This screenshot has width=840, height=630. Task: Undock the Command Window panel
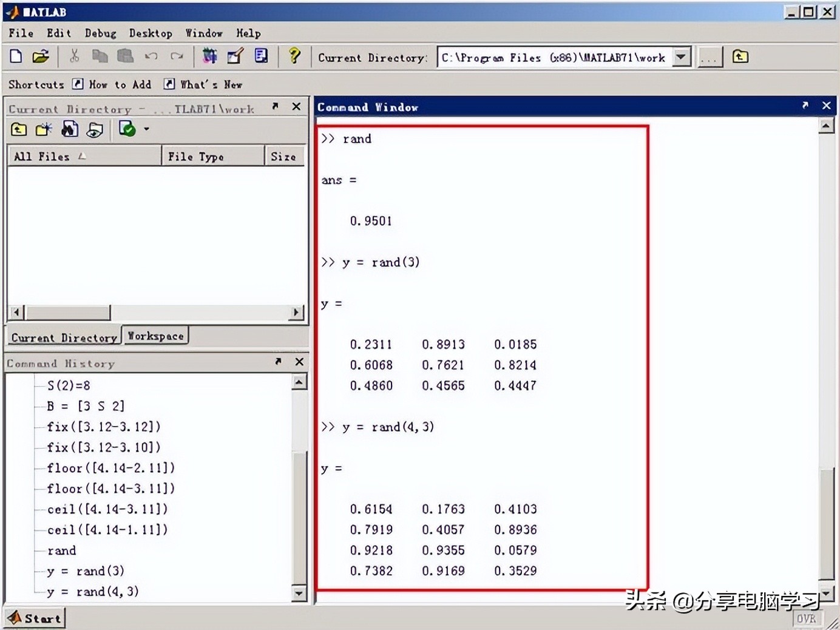click(805, 106)
